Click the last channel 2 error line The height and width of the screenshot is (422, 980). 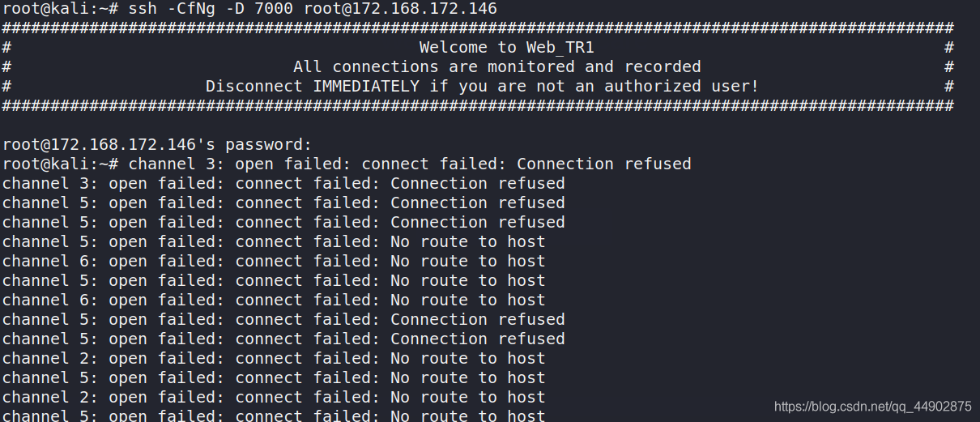[274, 398]
